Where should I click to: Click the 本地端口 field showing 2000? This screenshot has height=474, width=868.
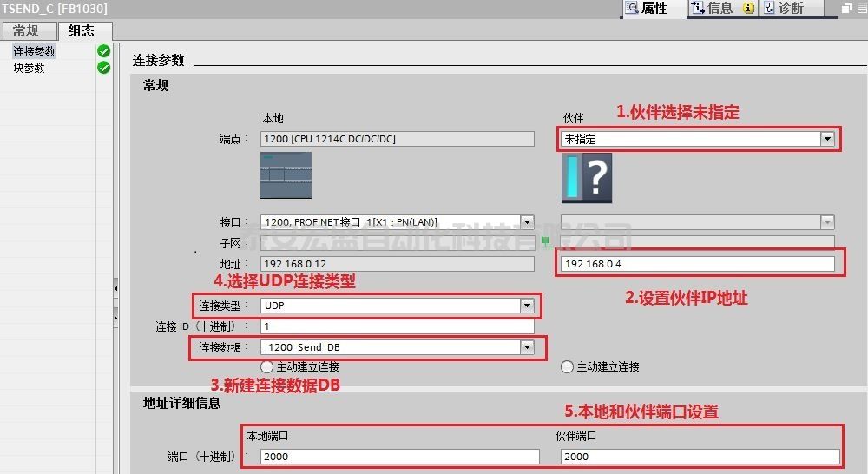pos(399,457)
